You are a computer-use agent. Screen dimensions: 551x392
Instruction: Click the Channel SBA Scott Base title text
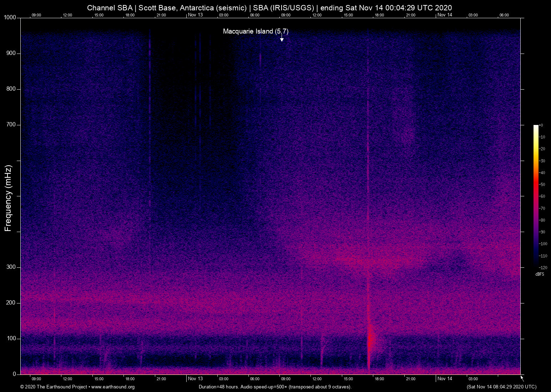tap(269, 8)
